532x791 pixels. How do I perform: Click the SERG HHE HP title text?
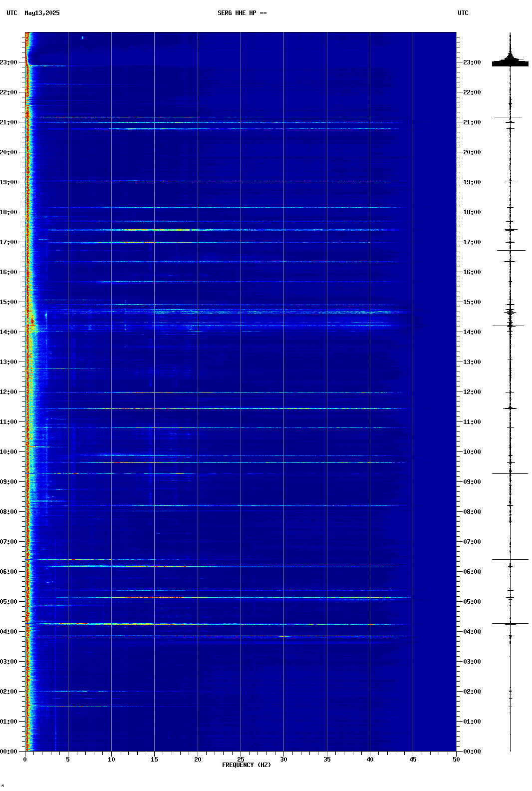[242, 13]
